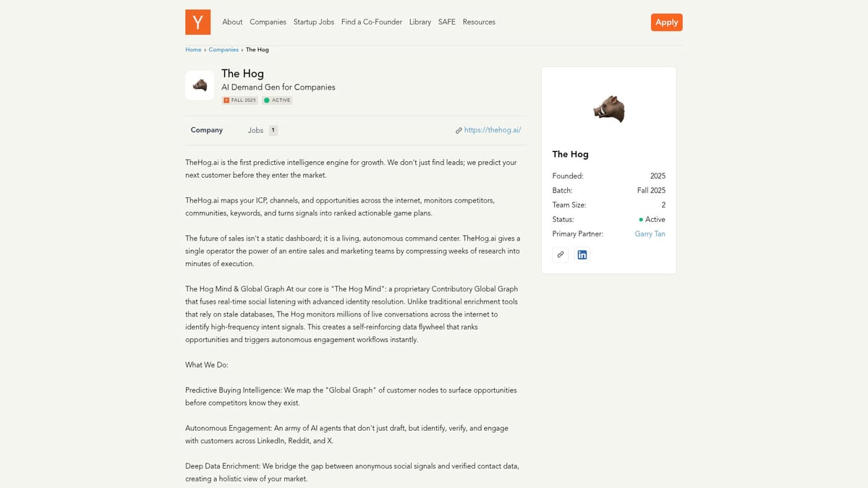The width and height of the screenshot is (868, 488).
Task: Click the Companies breadcrumb link
Action: 224,50
